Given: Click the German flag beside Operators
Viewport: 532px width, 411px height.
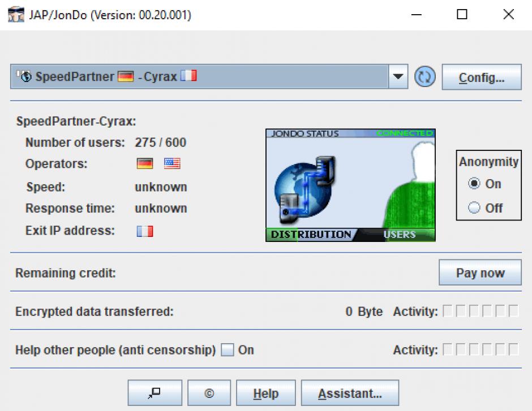Looking at the screenshot, I should coord(145,163).
